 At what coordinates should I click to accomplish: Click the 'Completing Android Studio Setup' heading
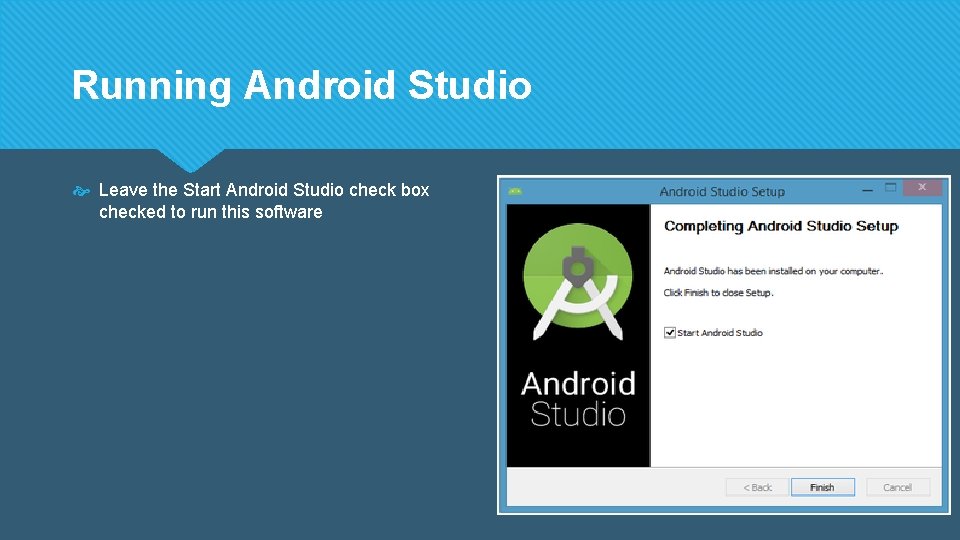781,227
